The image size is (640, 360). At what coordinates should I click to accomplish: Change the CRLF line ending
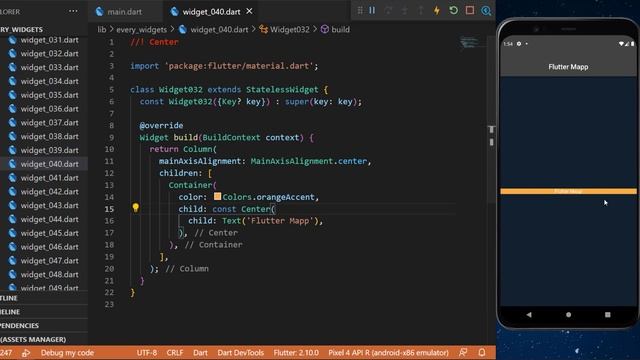[175, 353]
